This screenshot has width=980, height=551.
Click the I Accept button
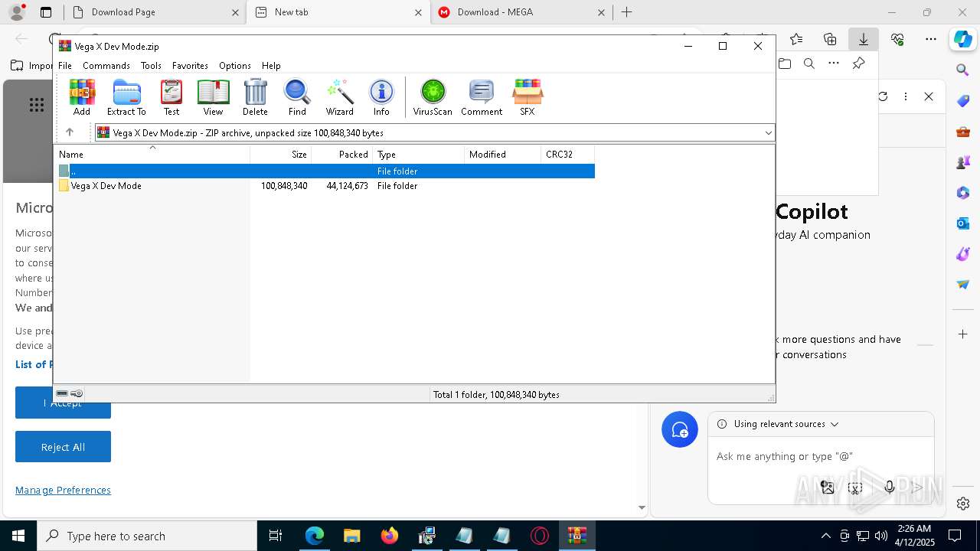click(63, 403)
